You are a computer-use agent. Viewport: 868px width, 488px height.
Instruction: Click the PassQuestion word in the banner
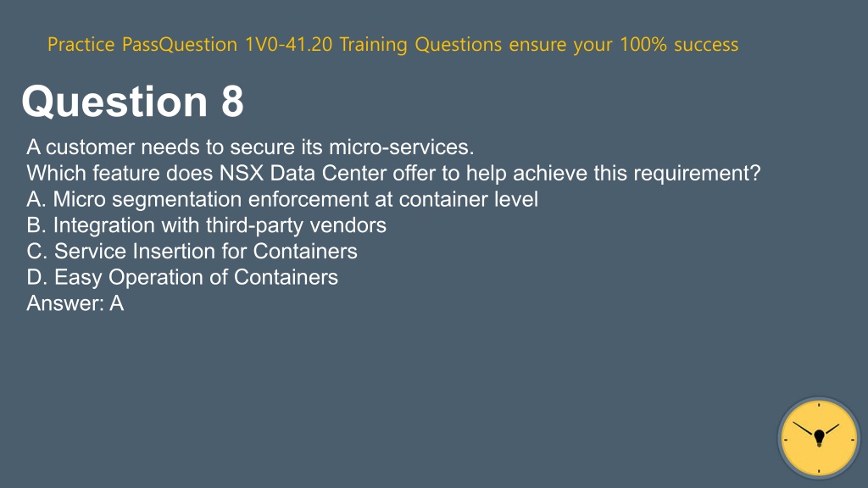pyautogui.click(x=180, y=44)
